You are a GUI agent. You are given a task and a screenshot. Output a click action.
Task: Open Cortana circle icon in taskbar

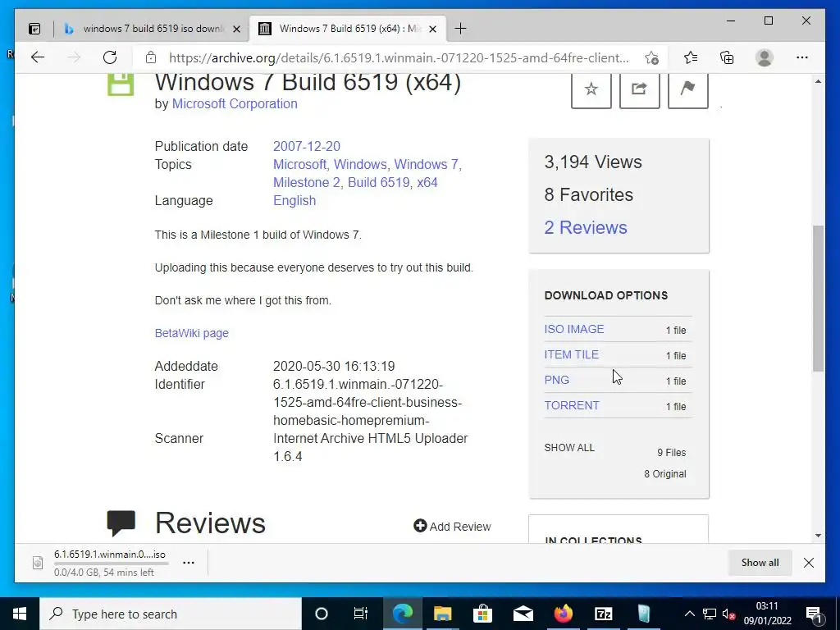(322, 614)
